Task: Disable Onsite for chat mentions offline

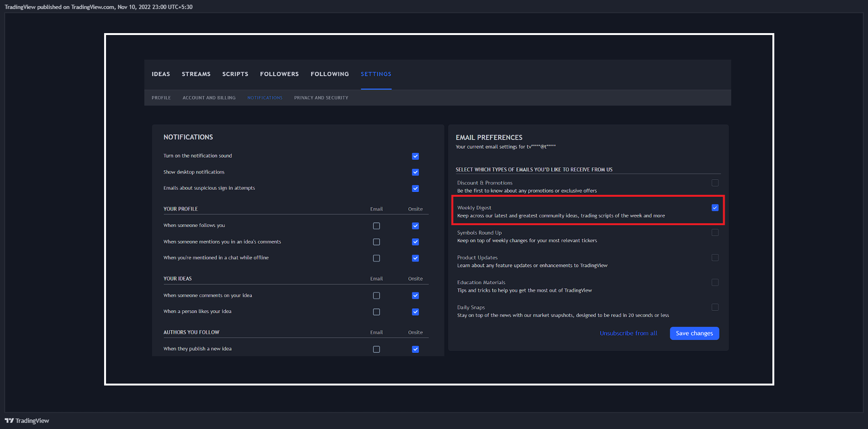Action: (x=415, y=258)
